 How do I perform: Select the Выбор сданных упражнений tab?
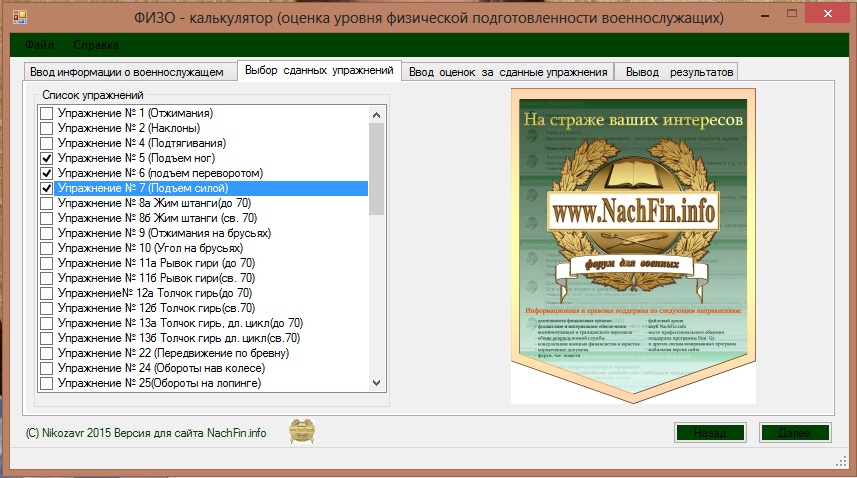click(x=319, y=70)
